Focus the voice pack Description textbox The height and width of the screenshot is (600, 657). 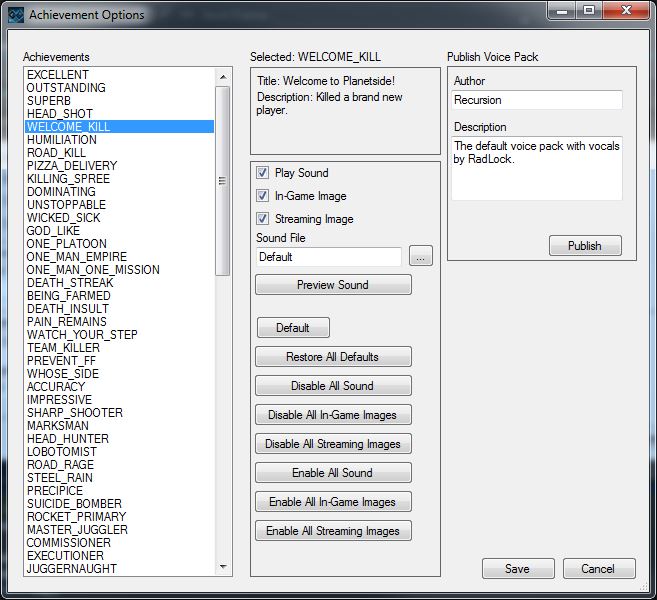(x=536, y=168)
